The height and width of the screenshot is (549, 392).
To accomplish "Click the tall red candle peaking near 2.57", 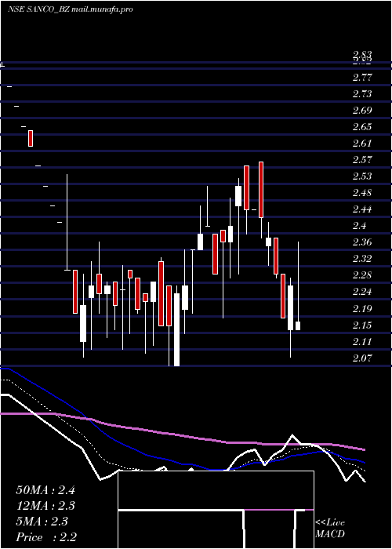I will pyautogui.click(x=261, y=190).
